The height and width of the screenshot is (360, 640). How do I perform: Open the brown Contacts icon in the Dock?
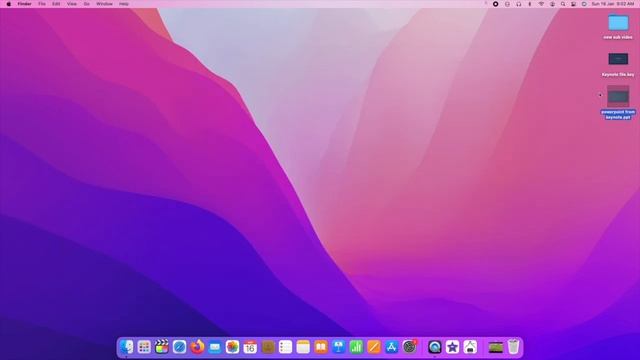click(x=268, y=347)
